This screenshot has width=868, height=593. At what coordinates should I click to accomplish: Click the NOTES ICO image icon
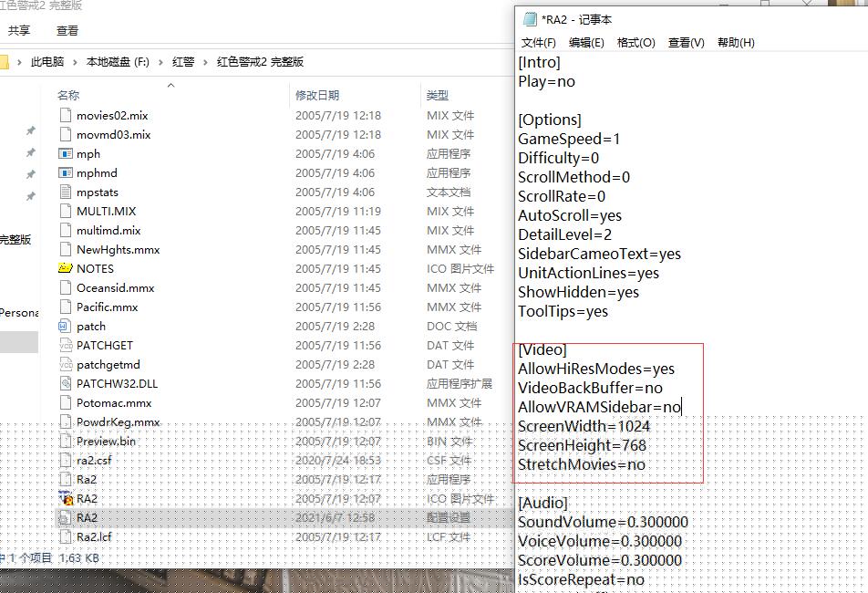[x=66, y=268]
